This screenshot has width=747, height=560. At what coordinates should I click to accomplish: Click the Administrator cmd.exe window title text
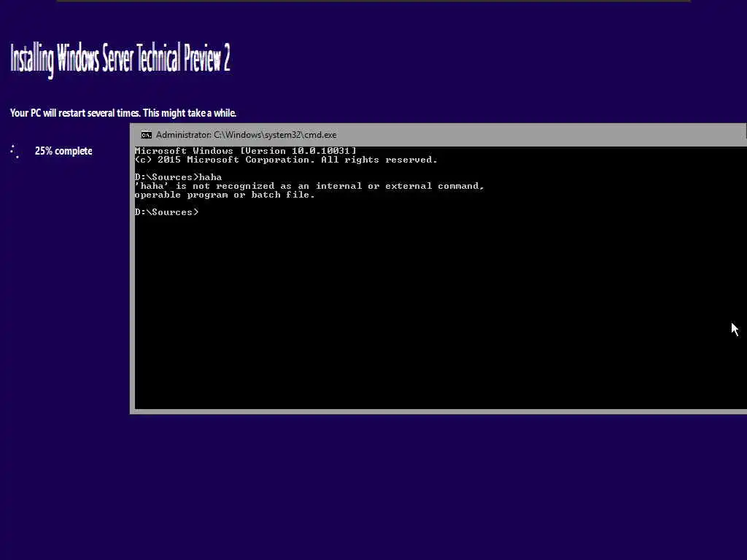(247, 135)
